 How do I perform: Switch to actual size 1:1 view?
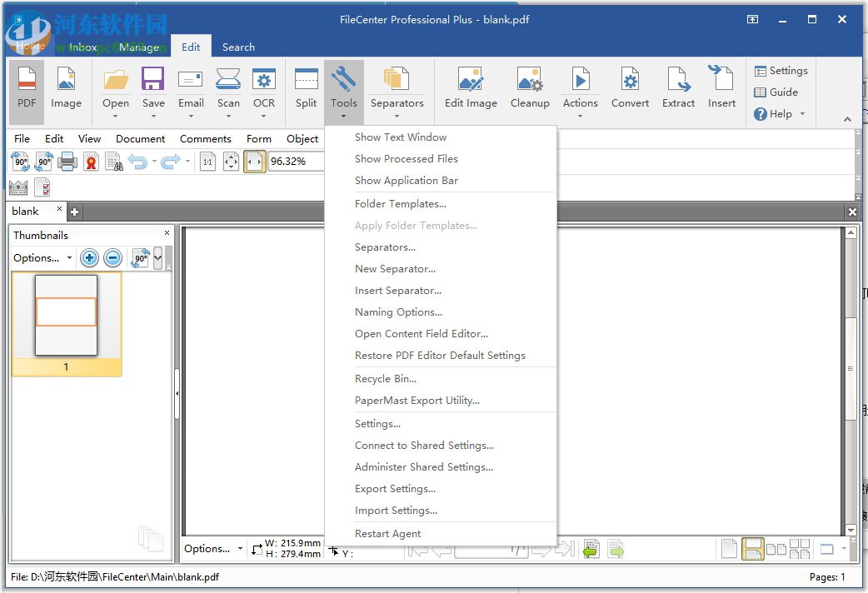208,162
